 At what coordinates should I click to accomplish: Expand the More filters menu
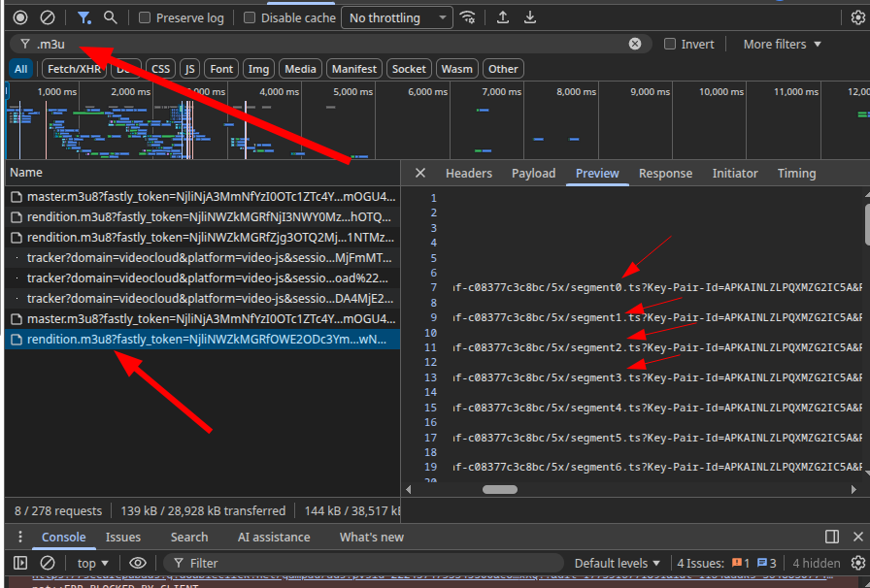pyautogui.click(x=782, y=44)
